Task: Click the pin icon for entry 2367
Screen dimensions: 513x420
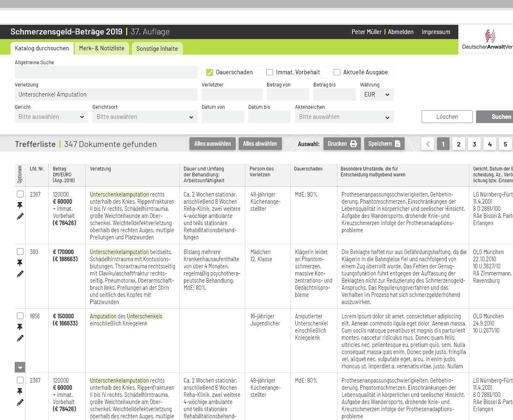Action: [x=20, y=205]
